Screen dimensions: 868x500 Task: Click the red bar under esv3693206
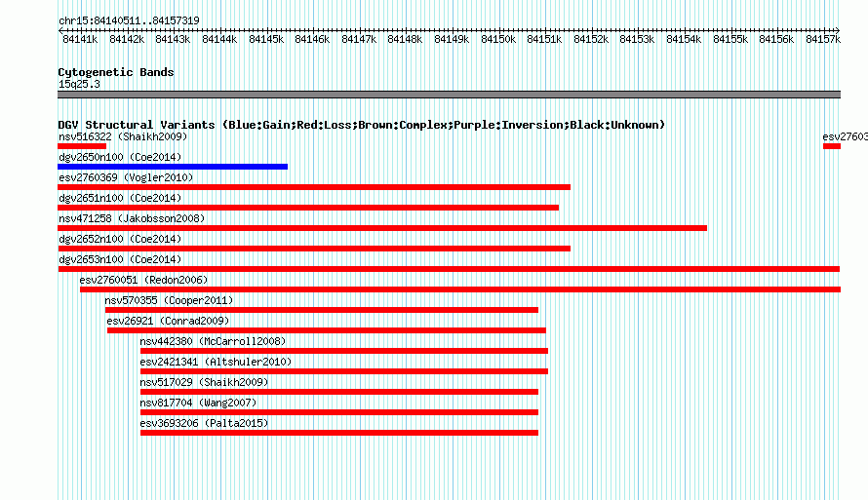click(x=339, y=433)
